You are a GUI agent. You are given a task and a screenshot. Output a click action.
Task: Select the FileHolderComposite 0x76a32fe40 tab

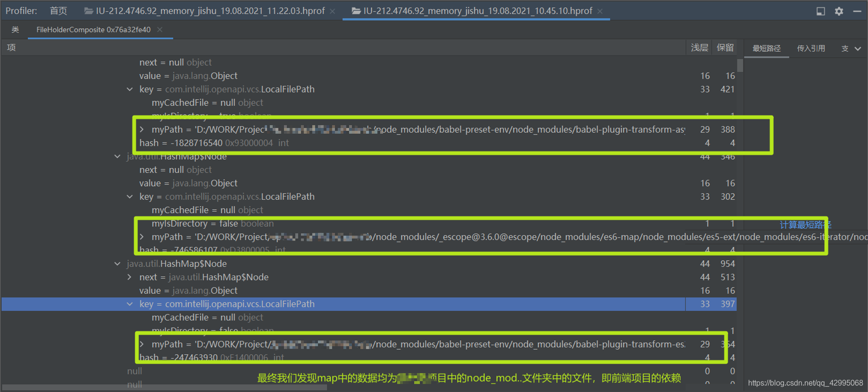point(93,29)
